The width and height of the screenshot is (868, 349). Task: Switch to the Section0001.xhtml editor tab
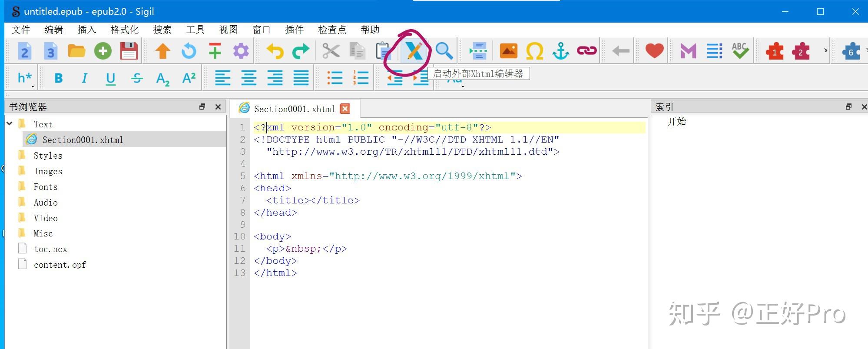295,109
